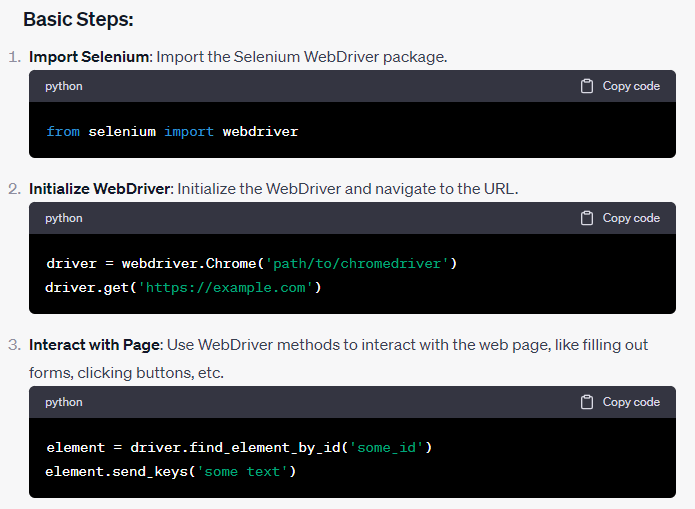Viewport: 695px width, 509px height.
Task: Click the bold 'Initialize WebDriver' step title
Action: click(100, 189)
